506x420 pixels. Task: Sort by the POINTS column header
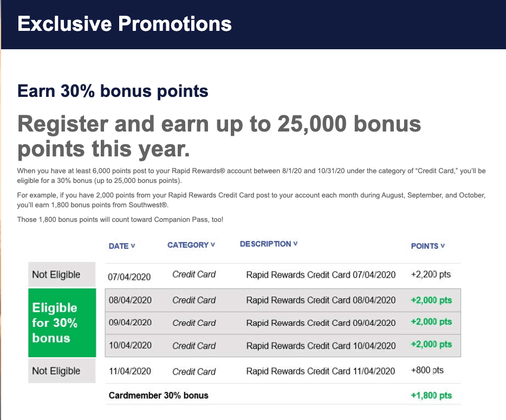point(427,246)
